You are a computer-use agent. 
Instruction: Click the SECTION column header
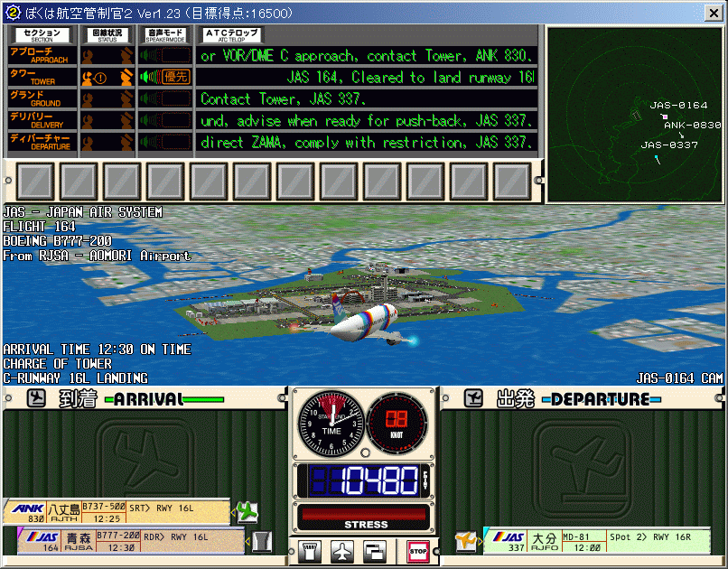coord(42,35)
